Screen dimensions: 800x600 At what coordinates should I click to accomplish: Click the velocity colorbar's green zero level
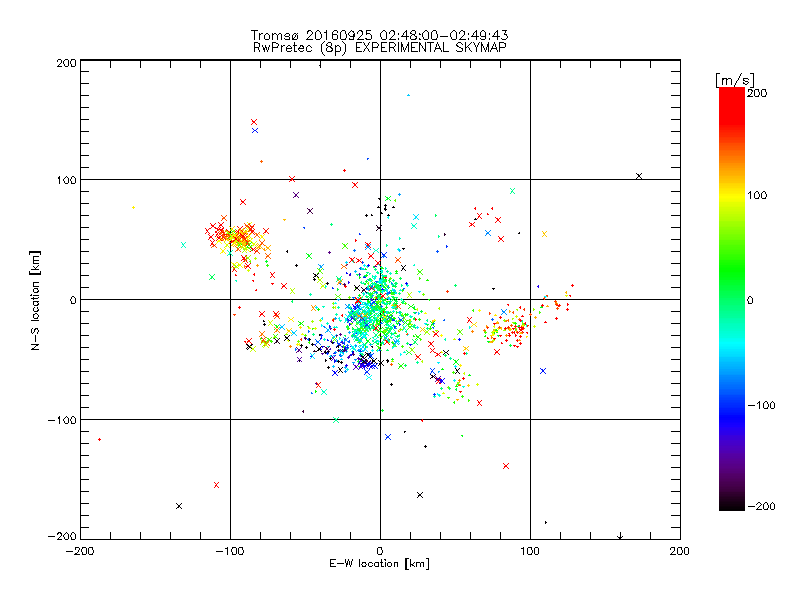pyautogui.click(x=732, y=299)
